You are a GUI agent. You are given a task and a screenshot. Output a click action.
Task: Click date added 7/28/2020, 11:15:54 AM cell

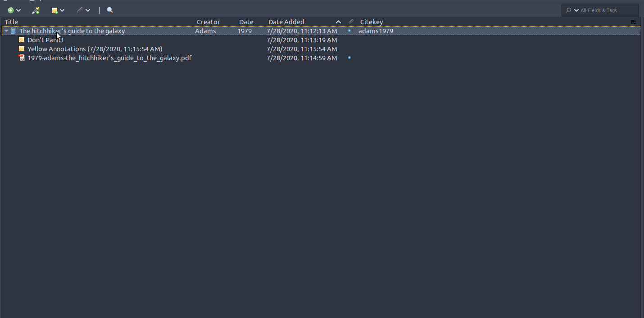(x=302, y=49)
